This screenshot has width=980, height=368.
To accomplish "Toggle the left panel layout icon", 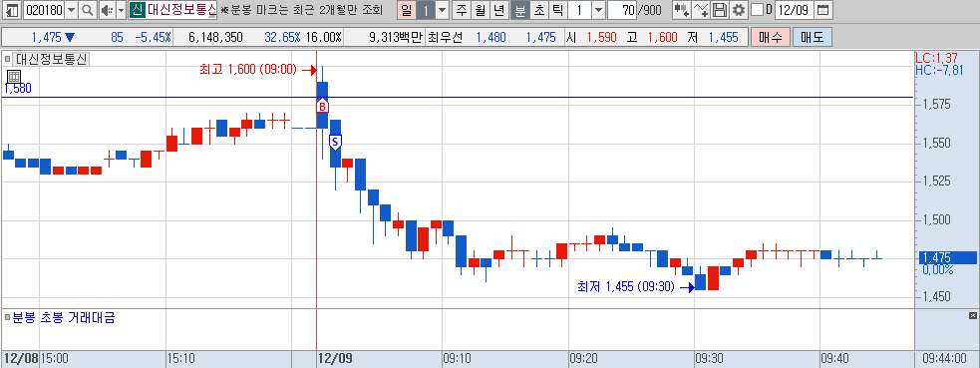I will tap(11, 10).
